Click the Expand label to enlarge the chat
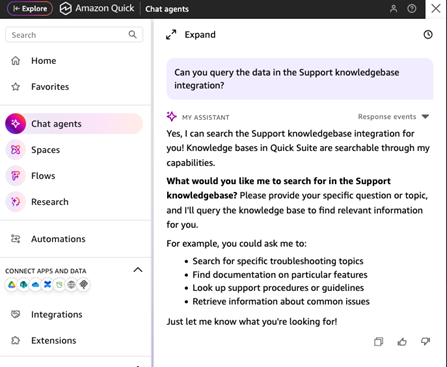This screenshot has height=367, width=447. (x=200, y=35)
